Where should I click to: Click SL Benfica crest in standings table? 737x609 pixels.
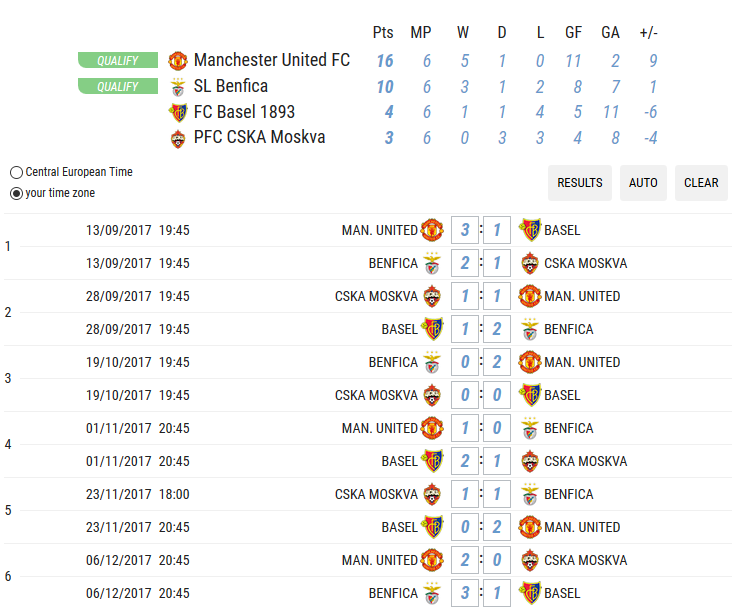pos(178,86)
